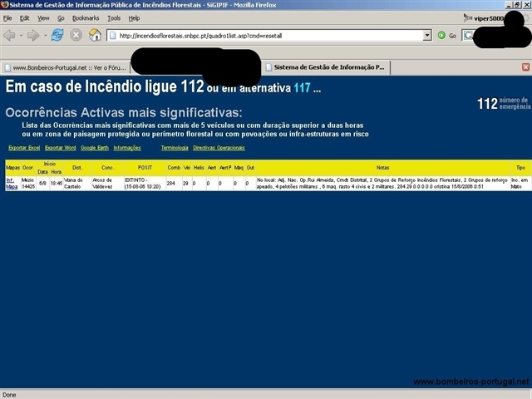Click the Mapa link in the table row
The height and width of the screenshot is (399, 532).
(x=12, y=187)
